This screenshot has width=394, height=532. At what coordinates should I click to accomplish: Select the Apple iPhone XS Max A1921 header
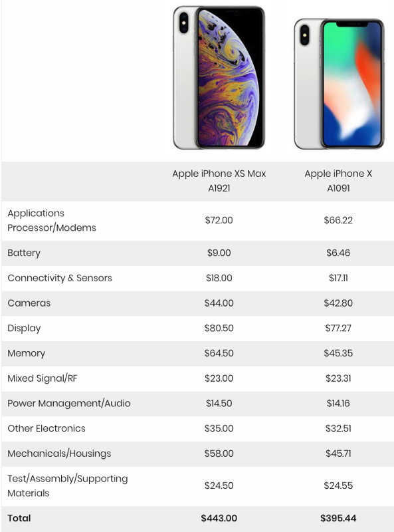219,181
